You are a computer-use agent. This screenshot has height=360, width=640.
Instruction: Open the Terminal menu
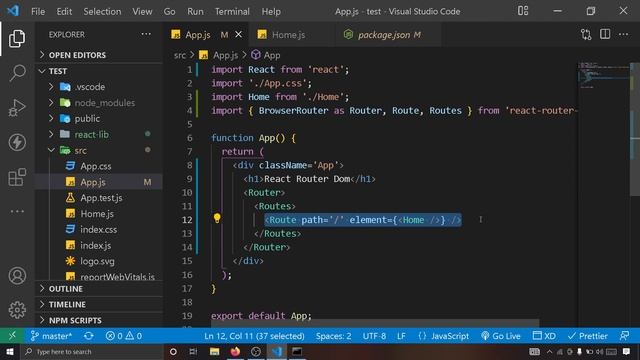[232, 11]
